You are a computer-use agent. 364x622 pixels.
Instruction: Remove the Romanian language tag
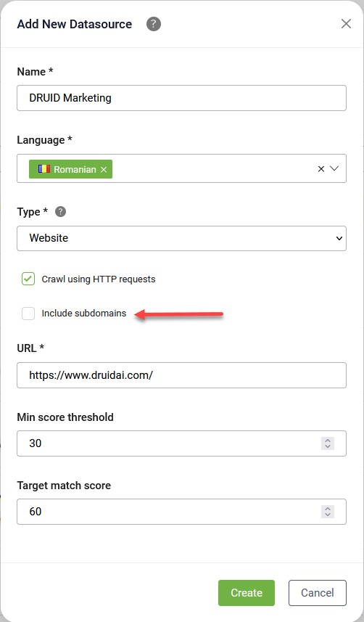104,169
